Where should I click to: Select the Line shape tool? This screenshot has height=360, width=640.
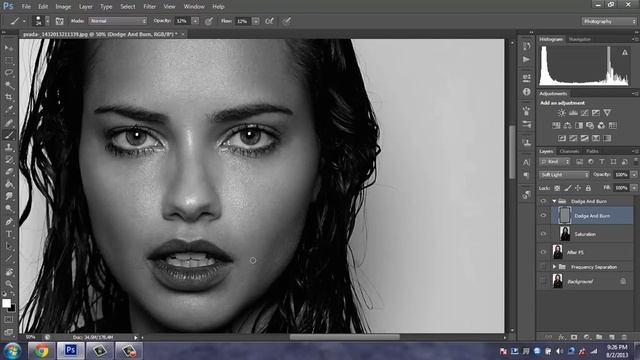[9, 259]
